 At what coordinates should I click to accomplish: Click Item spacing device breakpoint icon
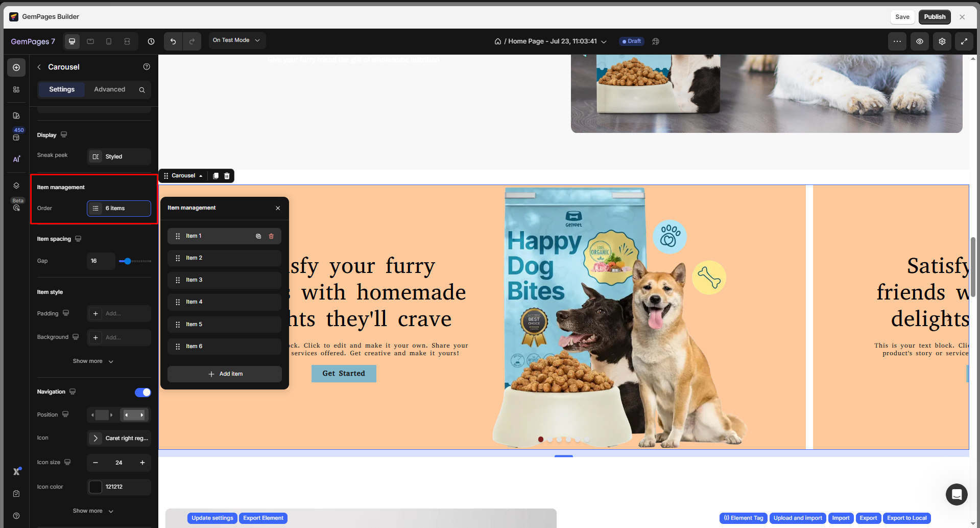[x=78, y=239]
